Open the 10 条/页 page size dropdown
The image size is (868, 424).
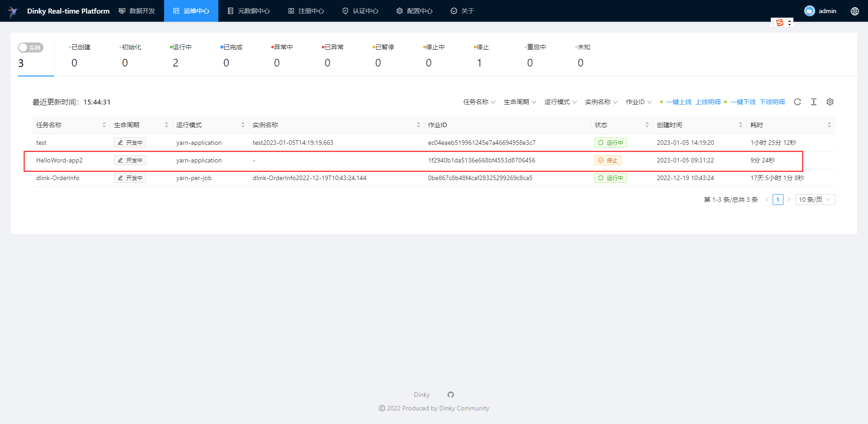[x=815, y=199]
